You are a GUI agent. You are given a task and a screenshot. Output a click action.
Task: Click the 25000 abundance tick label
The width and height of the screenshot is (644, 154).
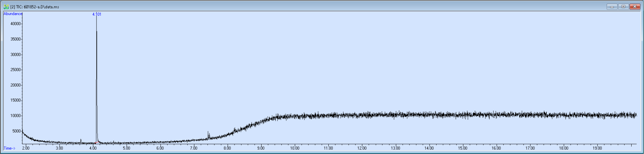(16, 70)
